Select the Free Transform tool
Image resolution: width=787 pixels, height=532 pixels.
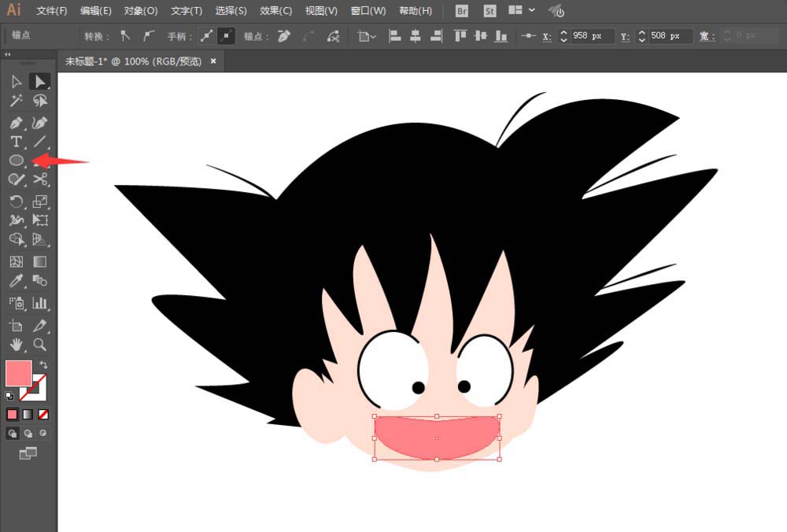(x=39, y=220)
